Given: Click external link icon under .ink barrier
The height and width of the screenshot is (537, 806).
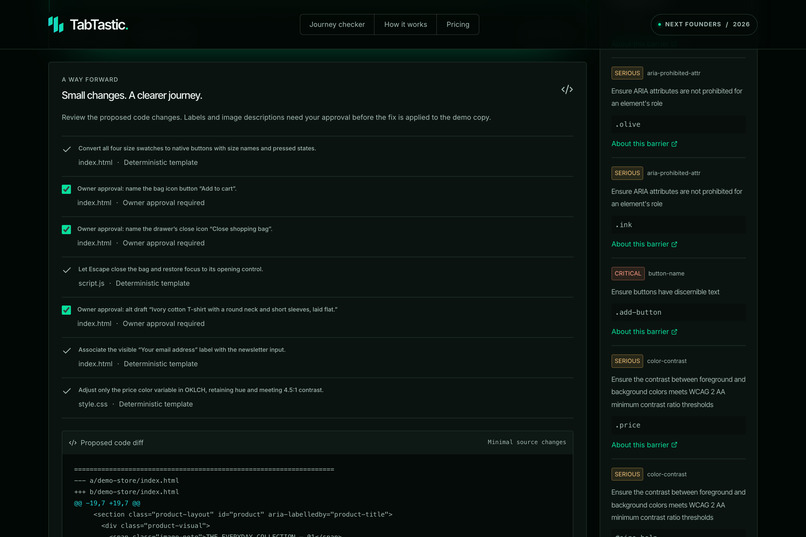Looking at the screenshot, I should coord(674,244).
